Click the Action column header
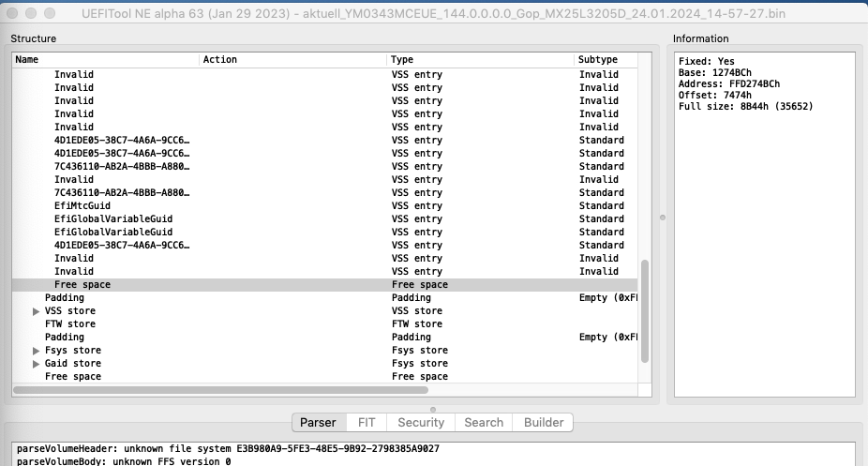 point(292,60)
